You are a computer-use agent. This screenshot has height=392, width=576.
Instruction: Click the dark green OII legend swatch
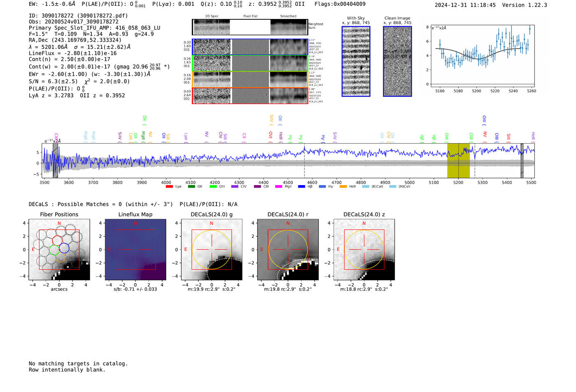[x=191, y=186]
